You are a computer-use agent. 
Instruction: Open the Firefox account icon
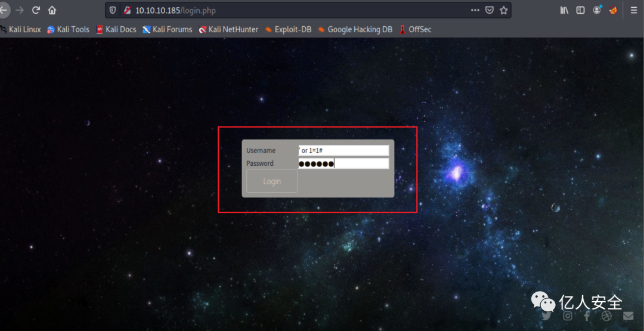[x=597, y=10]
